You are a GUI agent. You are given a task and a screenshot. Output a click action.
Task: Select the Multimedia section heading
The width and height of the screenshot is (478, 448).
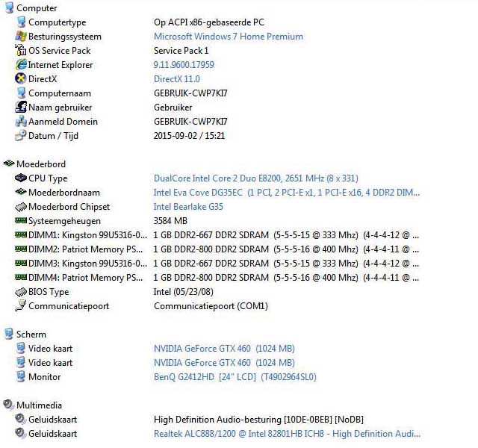39,405
